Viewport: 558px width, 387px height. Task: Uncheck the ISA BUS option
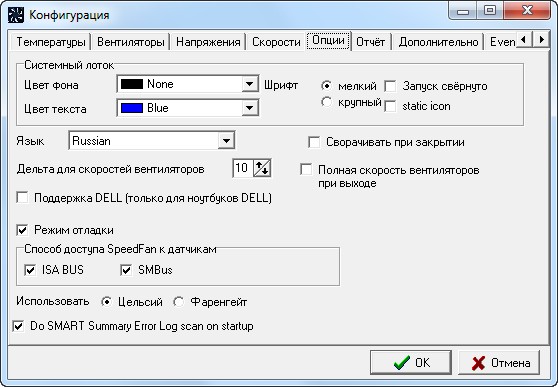pyautogui.click(x=30, y=270)
